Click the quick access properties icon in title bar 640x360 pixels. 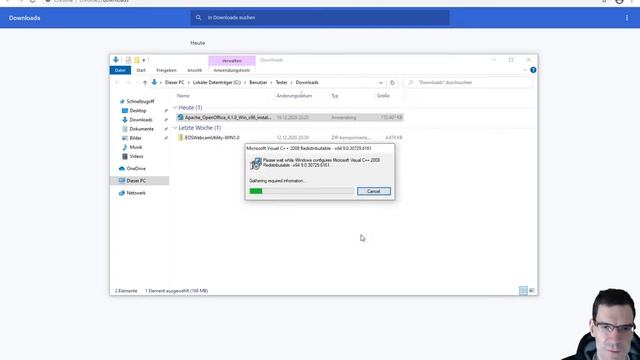(128, 60)
